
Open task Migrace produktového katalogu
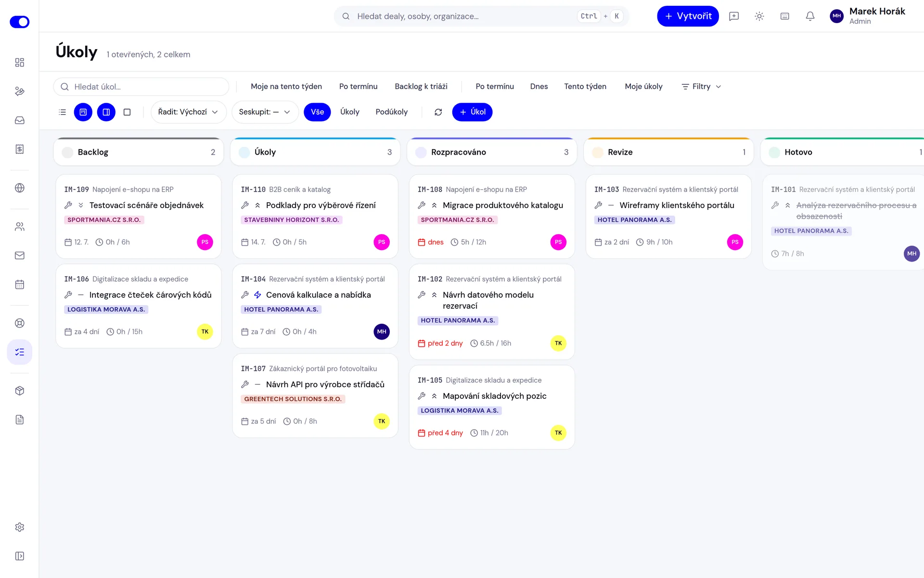(x=503, y=205)
